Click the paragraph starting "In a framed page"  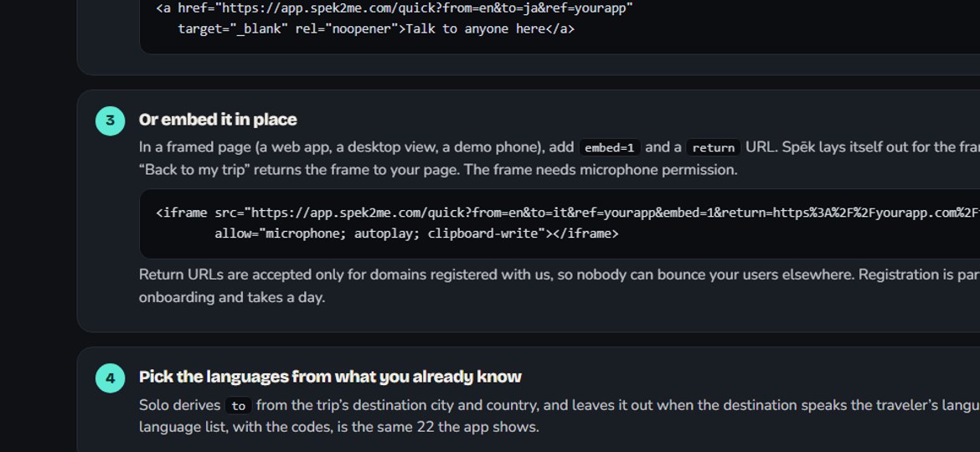click(x=560, y=158)
